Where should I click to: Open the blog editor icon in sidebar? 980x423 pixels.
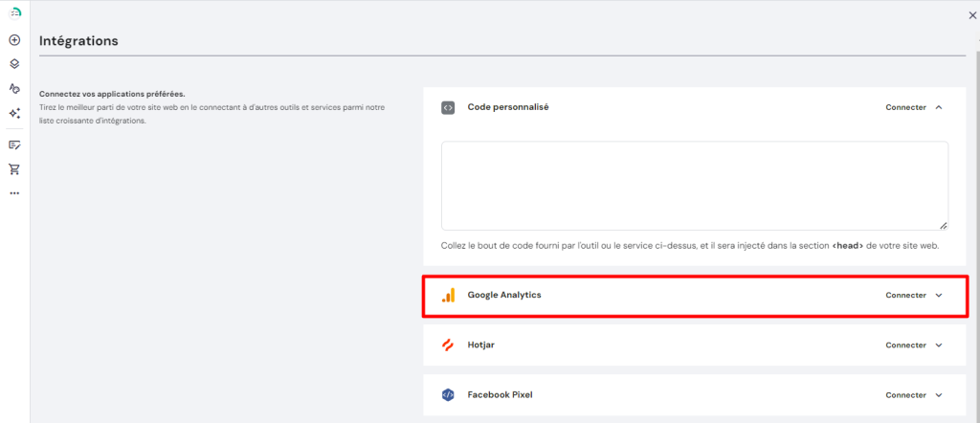tap(14, 145)
